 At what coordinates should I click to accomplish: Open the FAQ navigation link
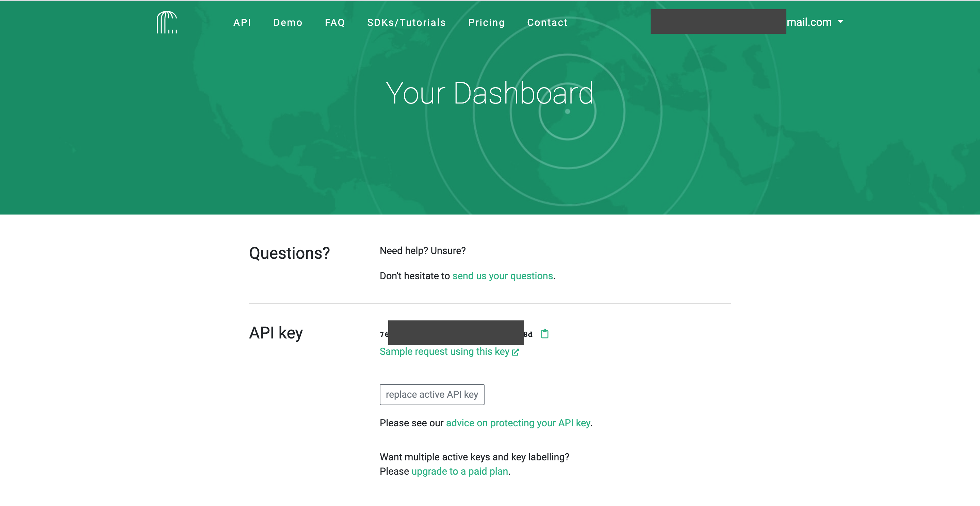[334, 22]
